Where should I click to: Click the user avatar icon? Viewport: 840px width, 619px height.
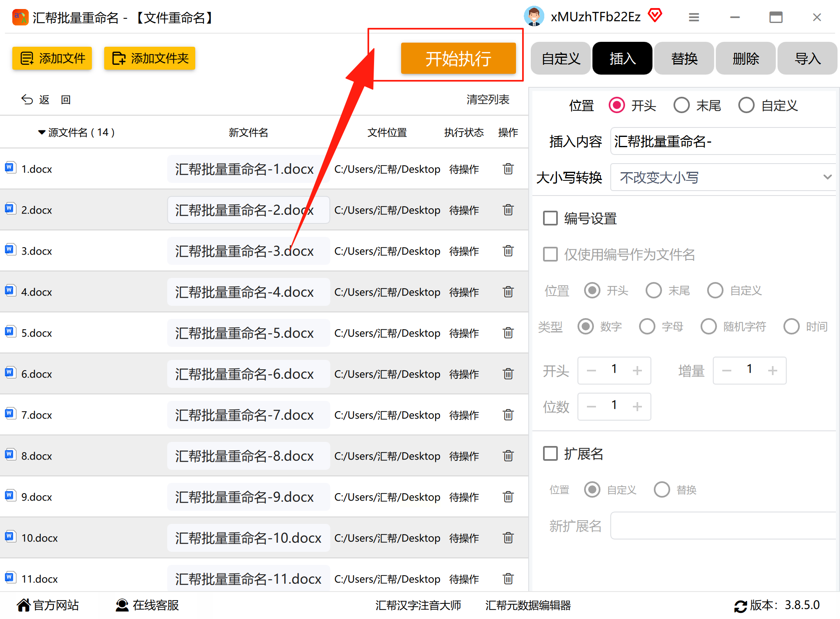[x=534, y=16]
